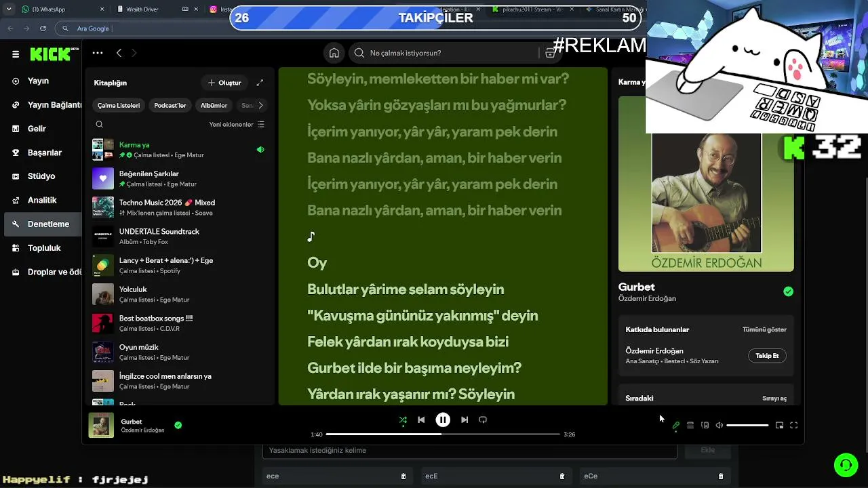Open the Browse icon in search bar
868x488 pixels.
[x=550, y=53]
